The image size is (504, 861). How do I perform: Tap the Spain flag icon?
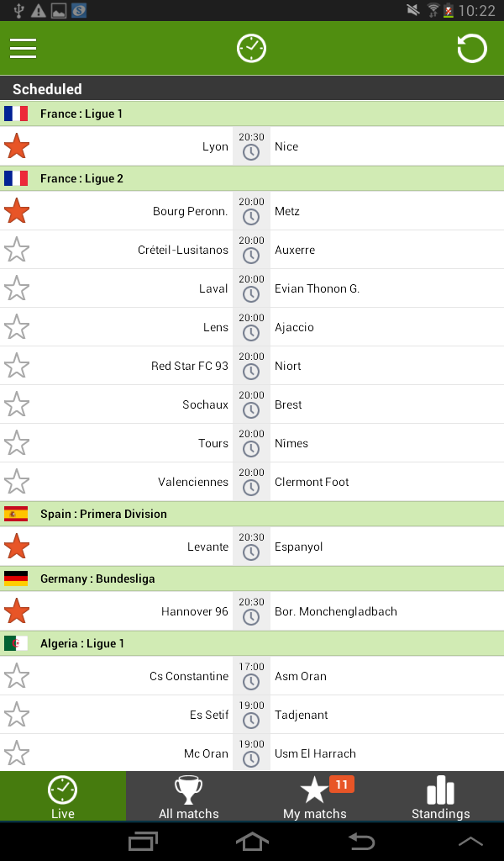(x=16, y=514)
